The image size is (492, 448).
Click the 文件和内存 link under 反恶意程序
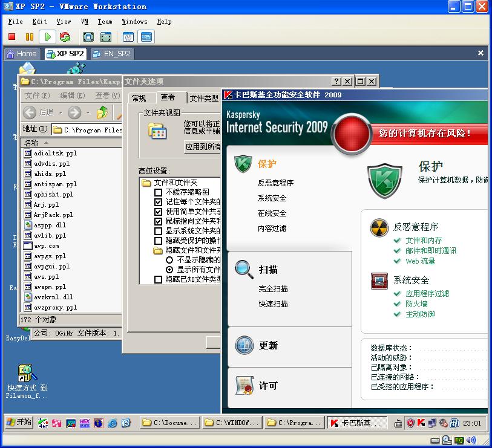click(x=424, y=241)
